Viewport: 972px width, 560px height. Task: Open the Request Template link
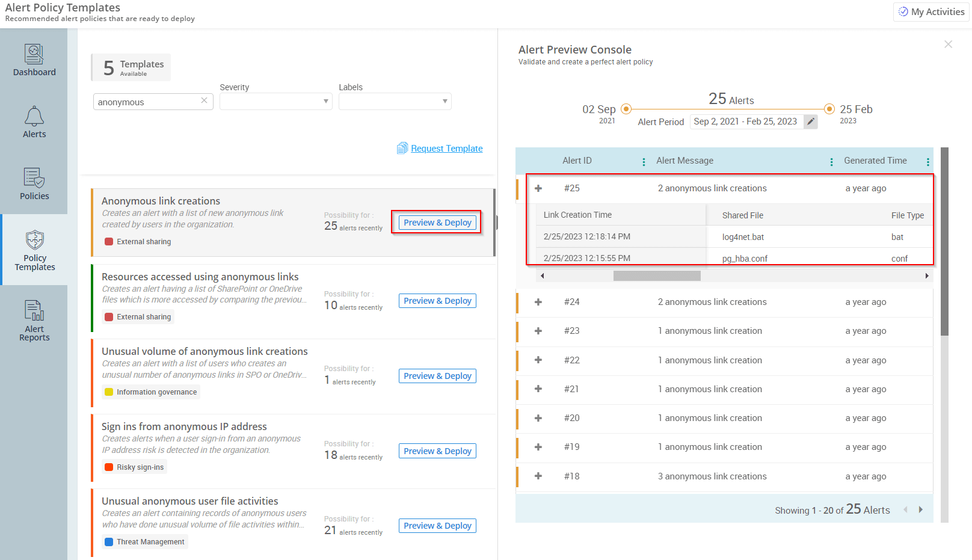[446, 148]
